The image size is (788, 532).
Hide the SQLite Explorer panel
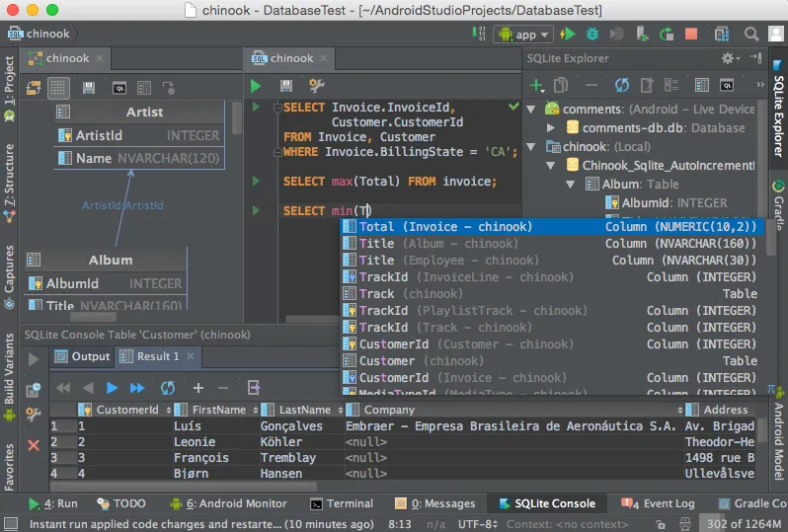click(755, 58)
